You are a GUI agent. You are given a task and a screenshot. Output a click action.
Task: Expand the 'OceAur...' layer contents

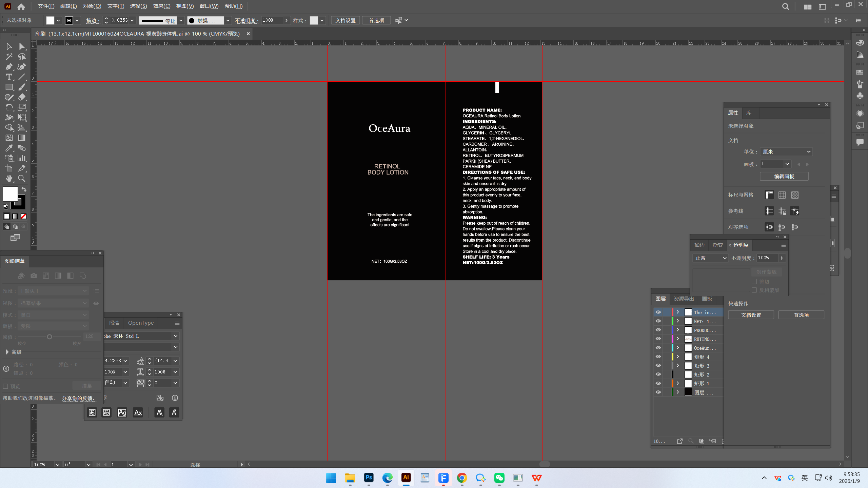[678, 348]
